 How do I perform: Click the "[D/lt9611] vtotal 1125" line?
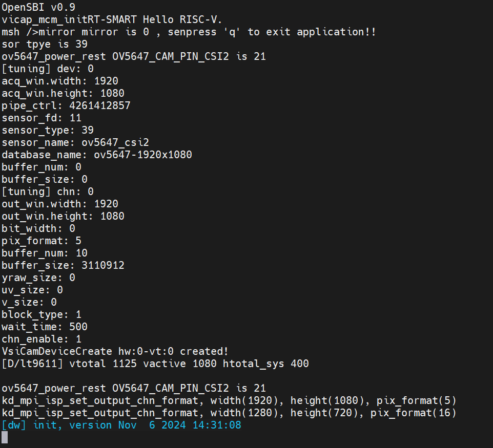coord(155,364)
